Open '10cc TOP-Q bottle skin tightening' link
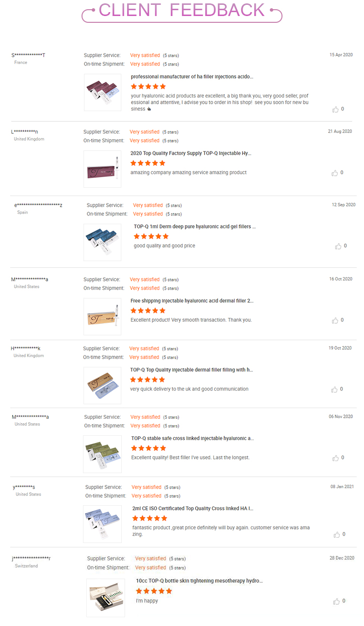This screenshot has width=364, height=626. point(199,581)
